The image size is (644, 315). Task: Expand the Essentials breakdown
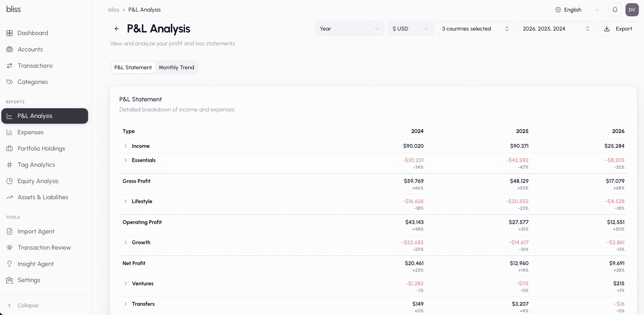click(x=125, y=160)
